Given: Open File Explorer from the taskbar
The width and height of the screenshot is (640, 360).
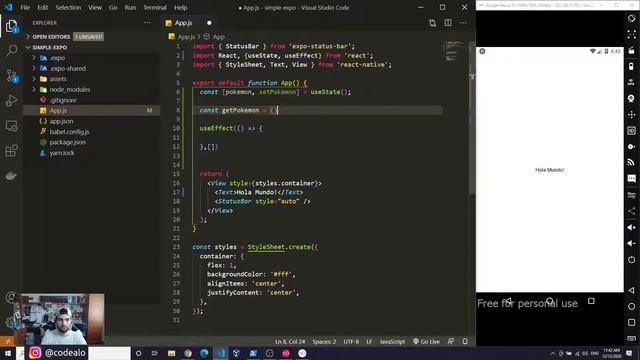Looking at the screenshot, I should click(x=171, y=353).
